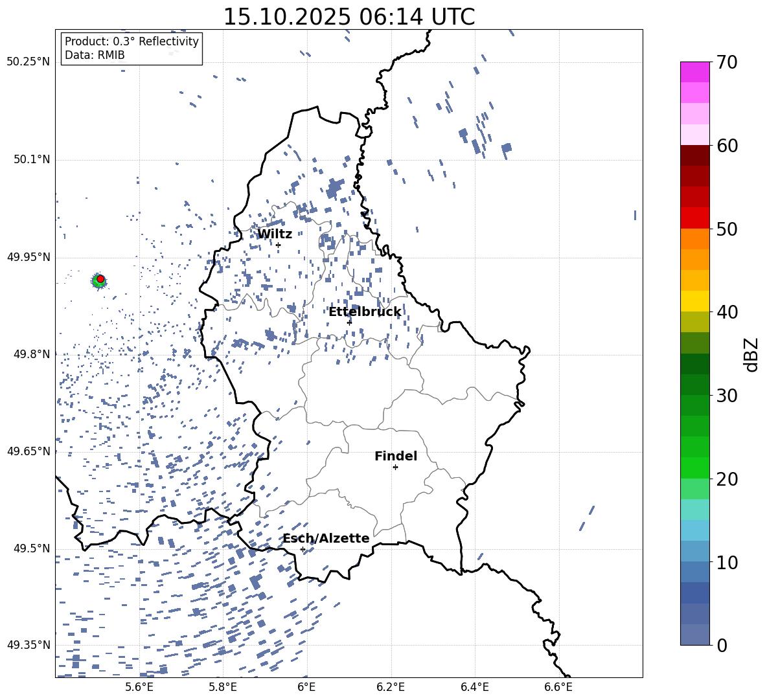Click the Product: 0.3° Reflectivity text
This screenshot has width=767, height=700.
click(x=132, y=41)
